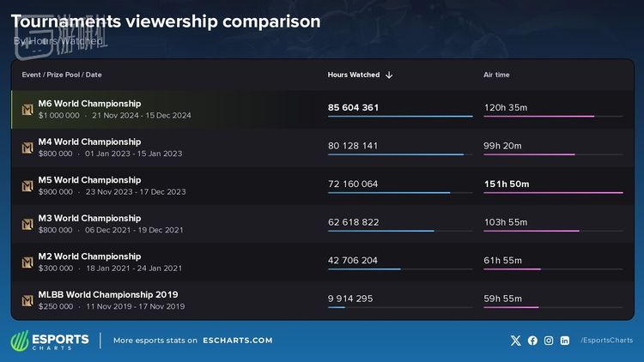Click the M5 air time pink bar

[553, 193]
